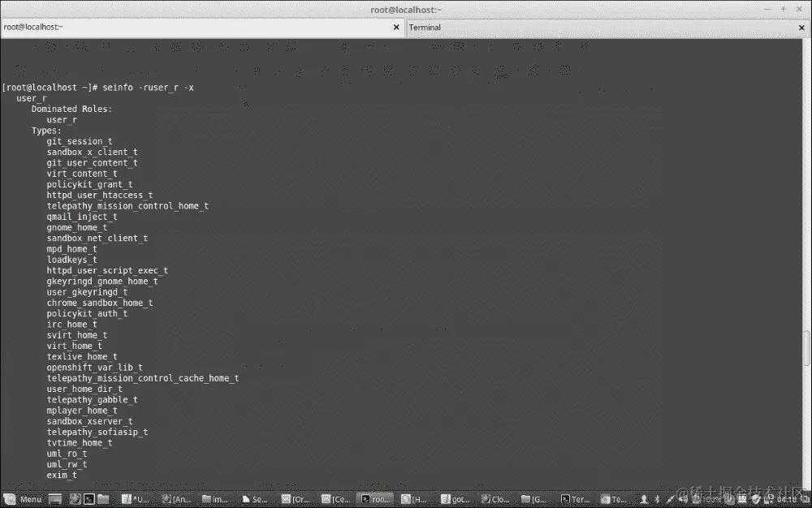This screenshot has width=812, height=508.
Task: Click the 'uml_rw_t' line
Action: pos(67,464)
